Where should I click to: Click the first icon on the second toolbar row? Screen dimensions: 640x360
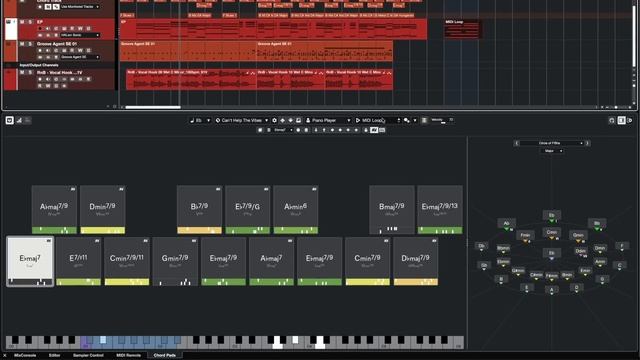260,130
